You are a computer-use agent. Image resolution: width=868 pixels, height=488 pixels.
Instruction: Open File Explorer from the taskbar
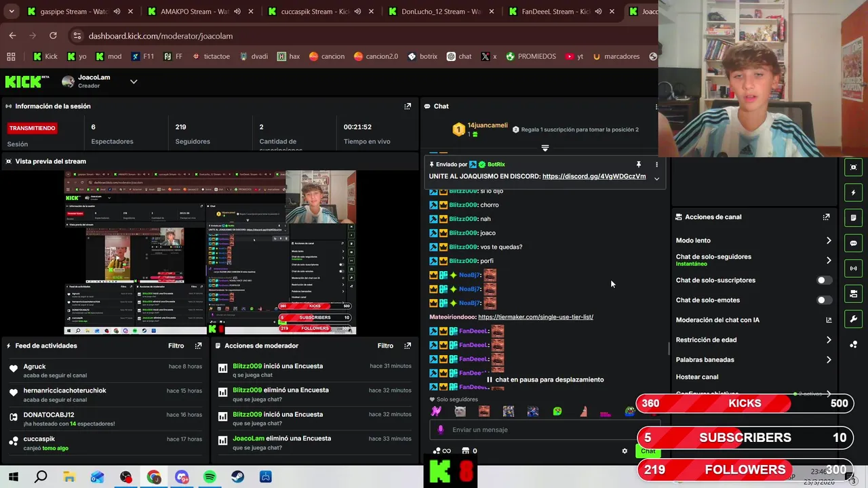[x=69, y=477]
